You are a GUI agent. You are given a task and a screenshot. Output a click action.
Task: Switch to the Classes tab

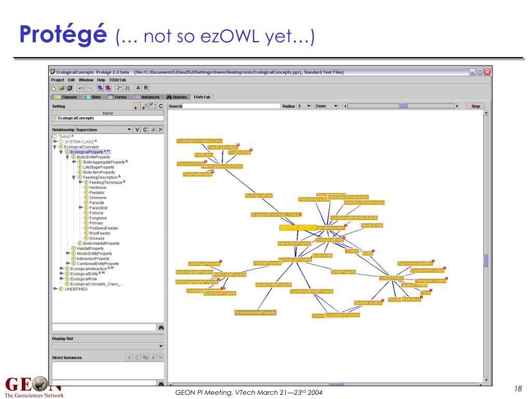click(65, 97)
